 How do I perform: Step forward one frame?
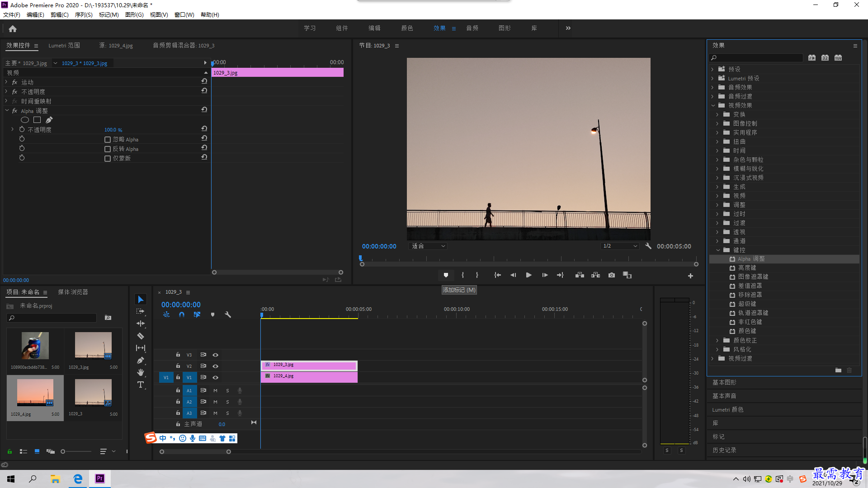coord(545,275)
